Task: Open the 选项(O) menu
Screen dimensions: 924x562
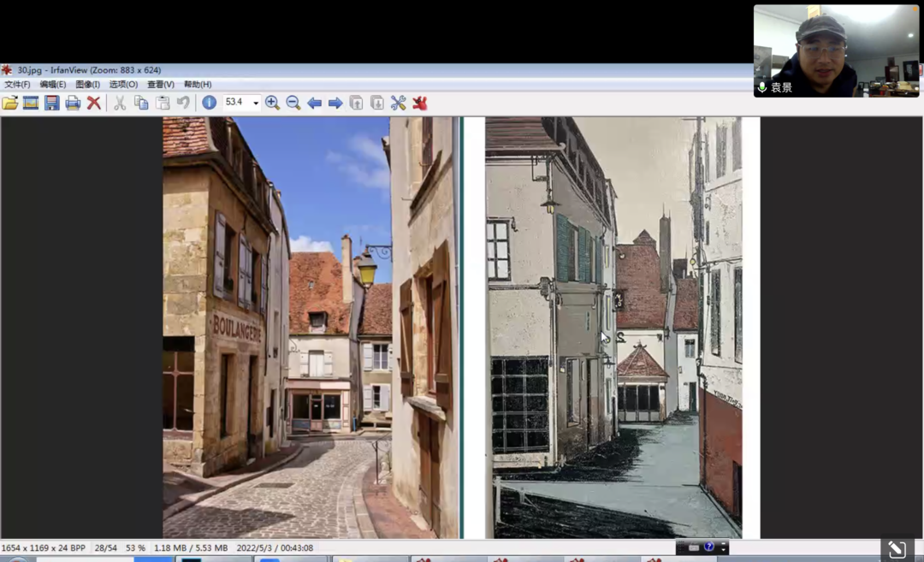Action: coord(123,85)
